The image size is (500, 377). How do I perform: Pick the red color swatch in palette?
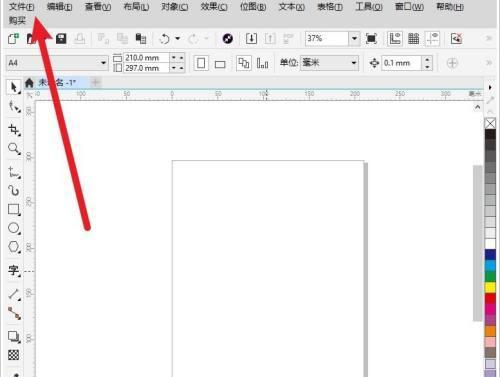[x=490, y=298]
